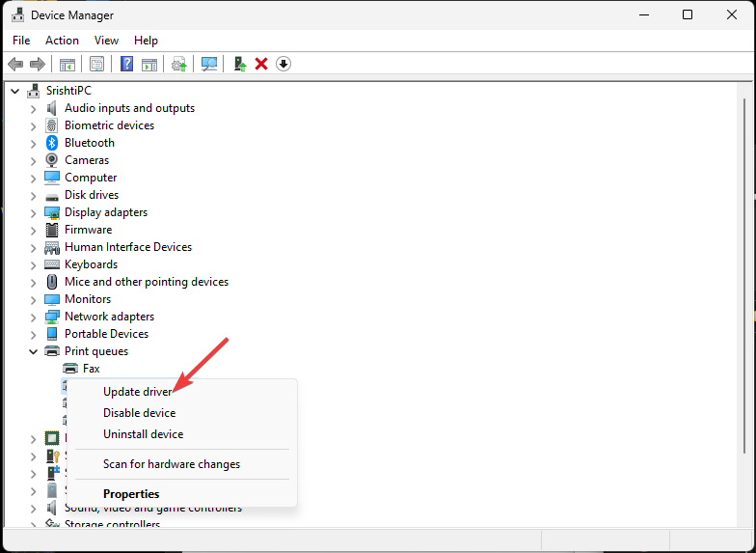Click the drive icon next to Disk drives
Image resolution: width=756 pixels, height=553 pixels.
[52, 197]
